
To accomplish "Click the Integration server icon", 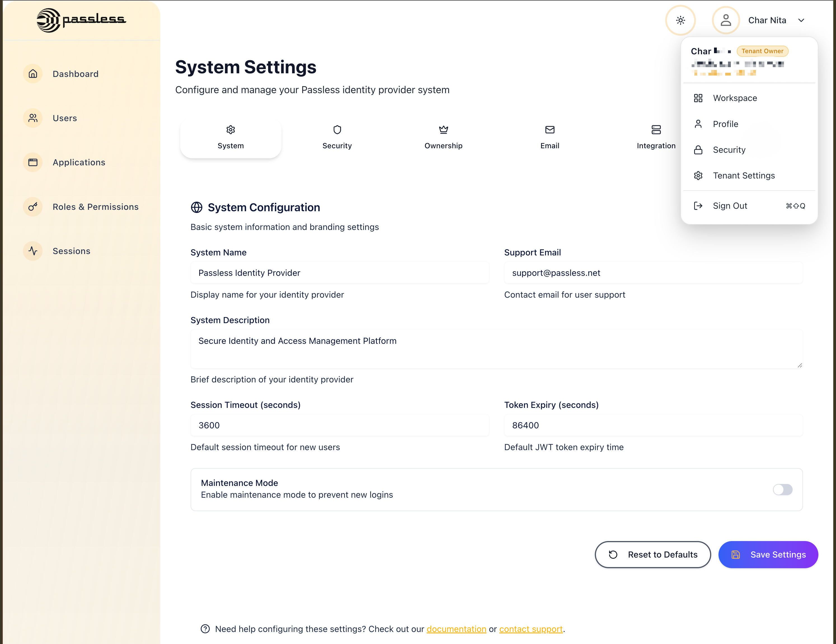I will 656,130.
